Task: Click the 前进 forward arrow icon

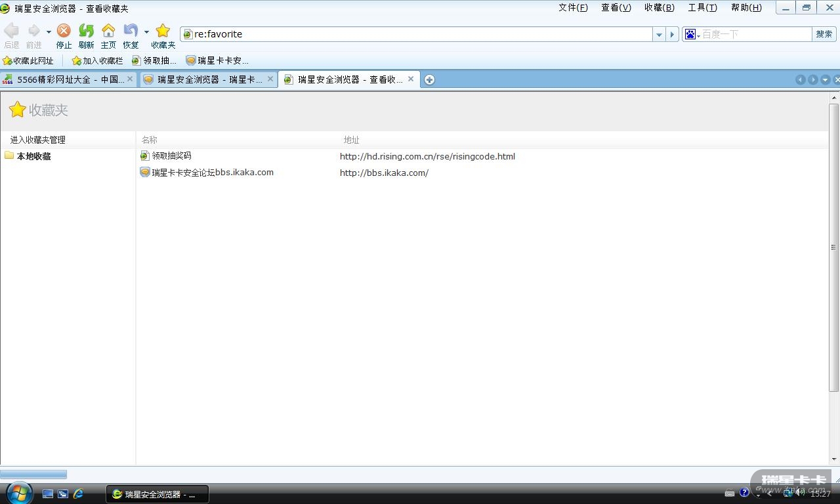Action: pos(33,31)
